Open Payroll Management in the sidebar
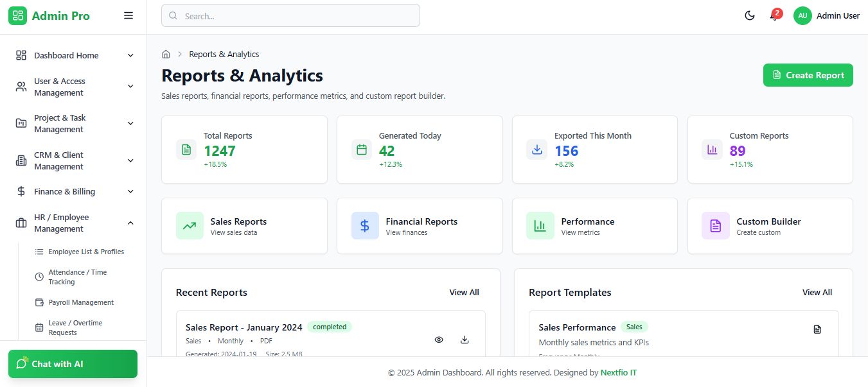The image size is (868, 387). [81, 302]
